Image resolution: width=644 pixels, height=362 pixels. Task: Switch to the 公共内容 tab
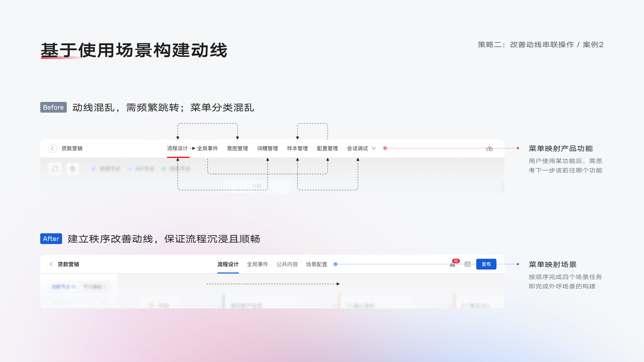click(x=287, y=264)
